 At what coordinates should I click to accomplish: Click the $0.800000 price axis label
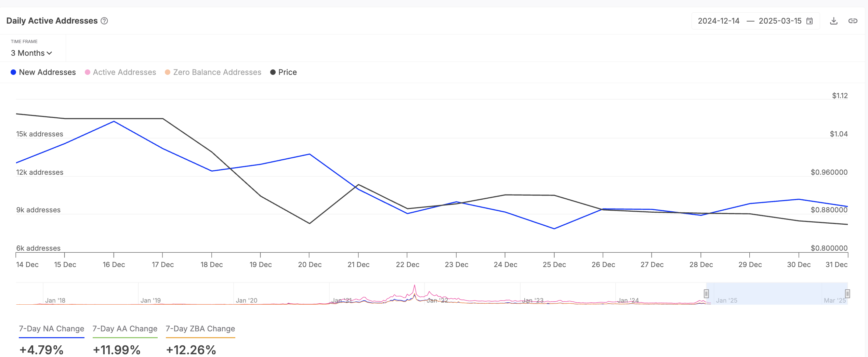829,248
